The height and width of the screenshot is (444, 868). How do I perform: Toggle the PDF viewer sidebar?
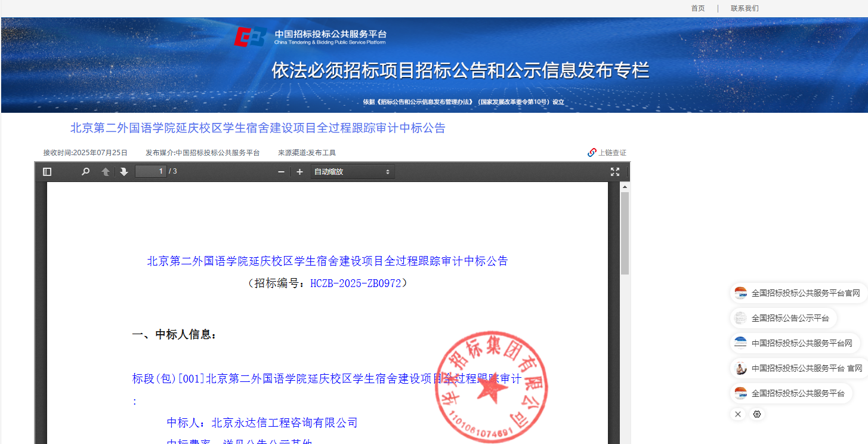pos(47,172)
